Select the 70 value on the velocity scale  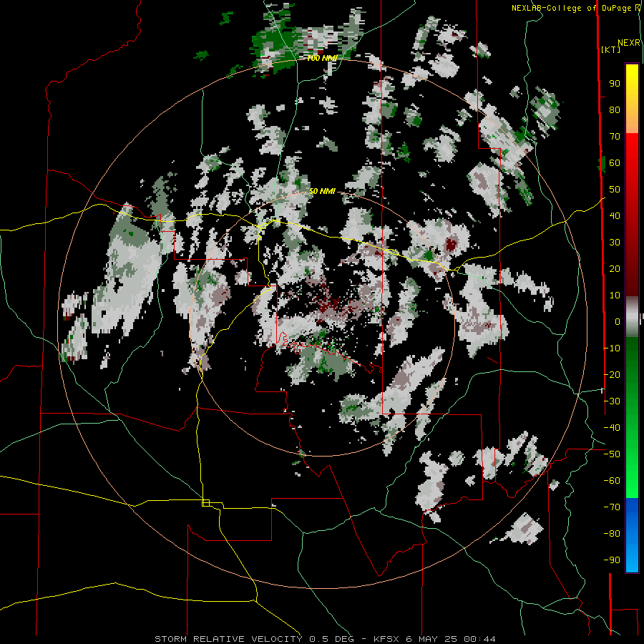(615, 137)
